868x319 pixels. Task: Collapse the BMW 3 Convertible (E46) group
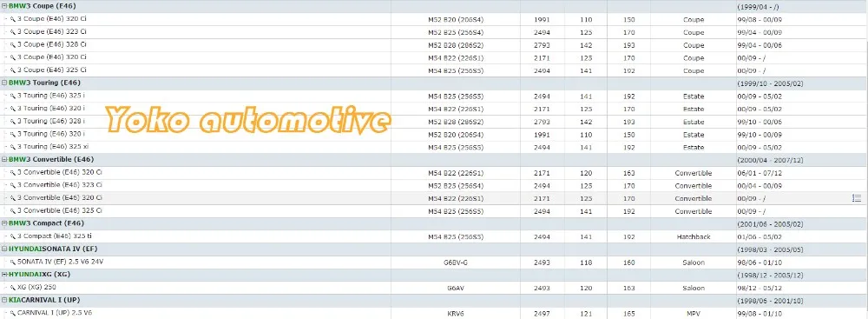pyautogui.click(x=4, y=159)
